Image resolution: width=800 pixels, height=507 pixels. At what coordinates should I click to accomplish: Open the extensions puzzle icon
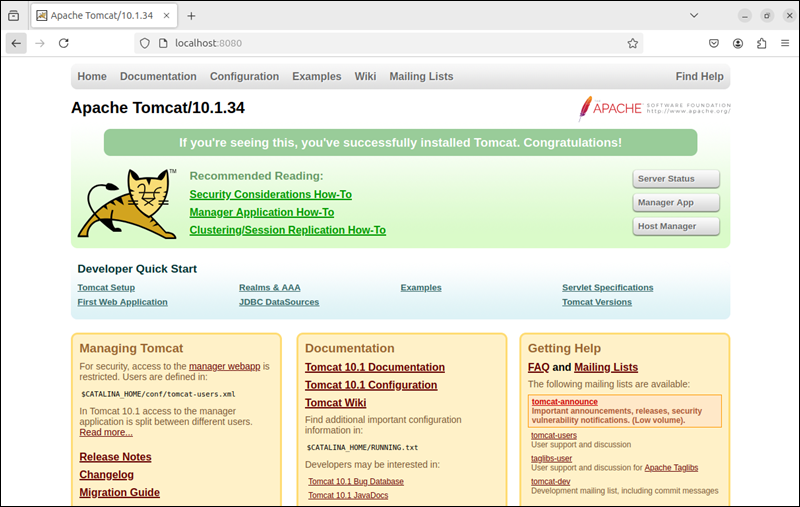pyautogui.click(x=761, y=43)
